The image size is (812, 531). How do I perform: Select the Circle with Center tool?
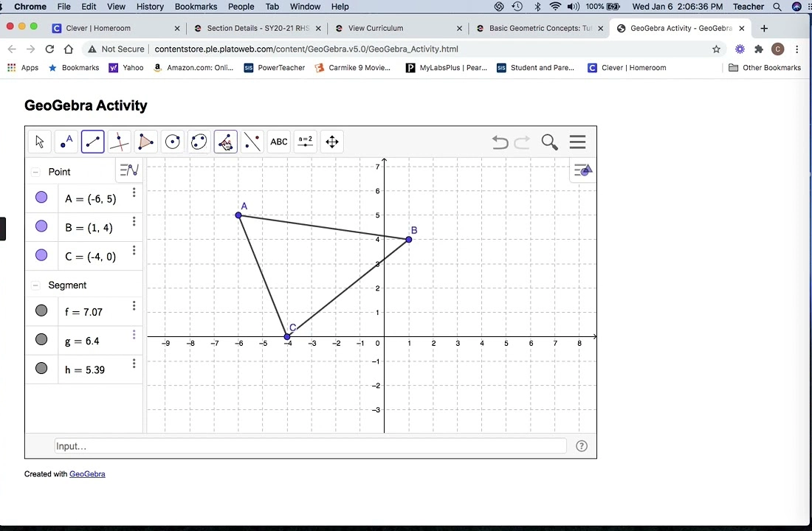click(173, 142)
